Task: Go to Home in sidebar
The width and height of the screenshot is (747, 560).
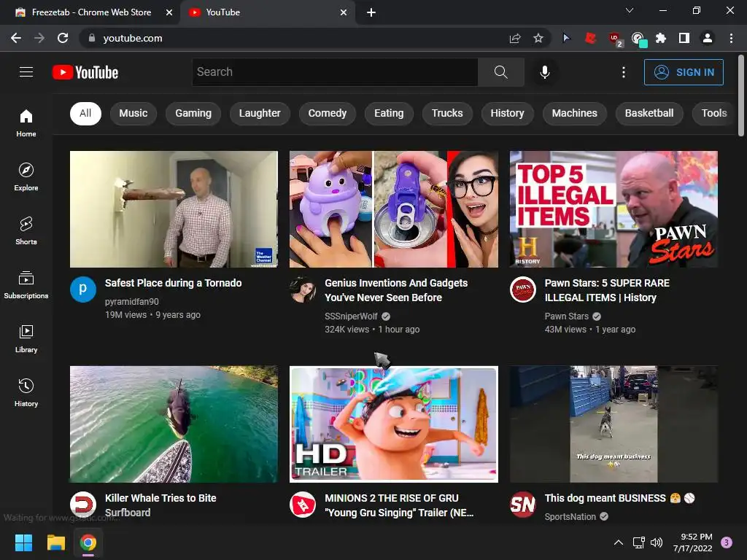Action: [26, 122]
